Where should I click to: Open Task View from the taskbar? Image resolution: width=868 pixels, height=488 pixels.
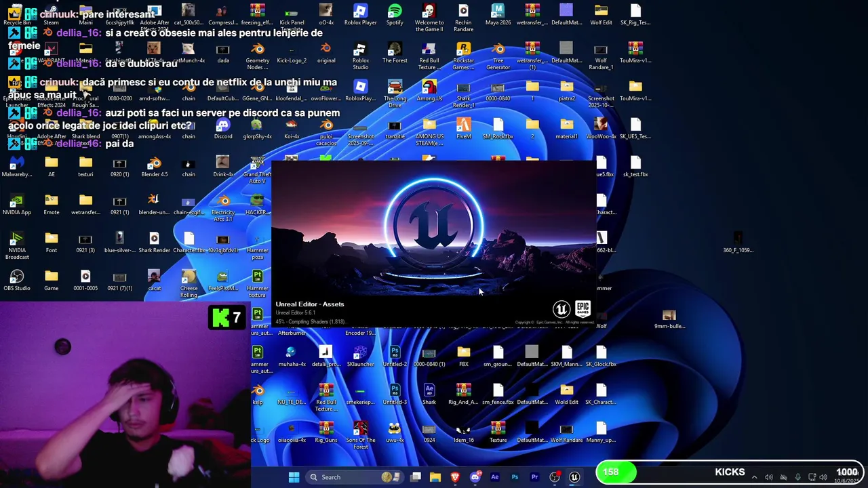(416, 477)
